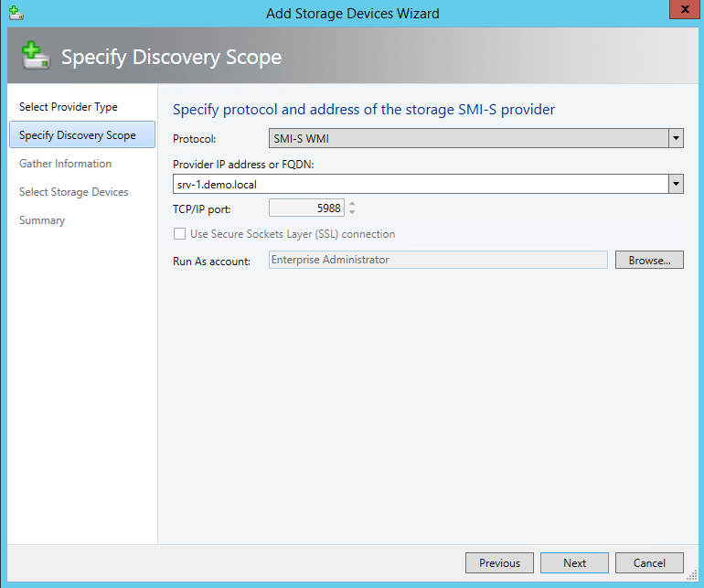Expand the Protocol dropdown arrow
This screenshot has width=704, height=588.
pyautogui.click(x=676, y=138)
